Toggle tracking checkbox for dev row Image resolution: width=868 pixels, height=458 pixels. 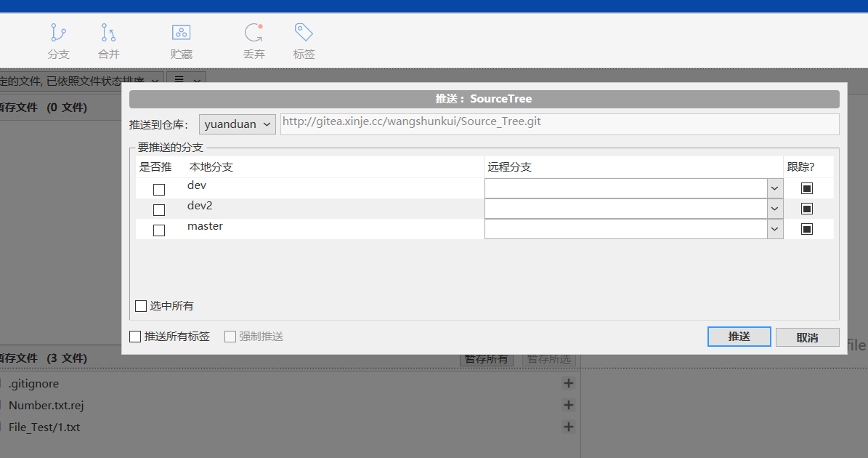click(807, 188)
